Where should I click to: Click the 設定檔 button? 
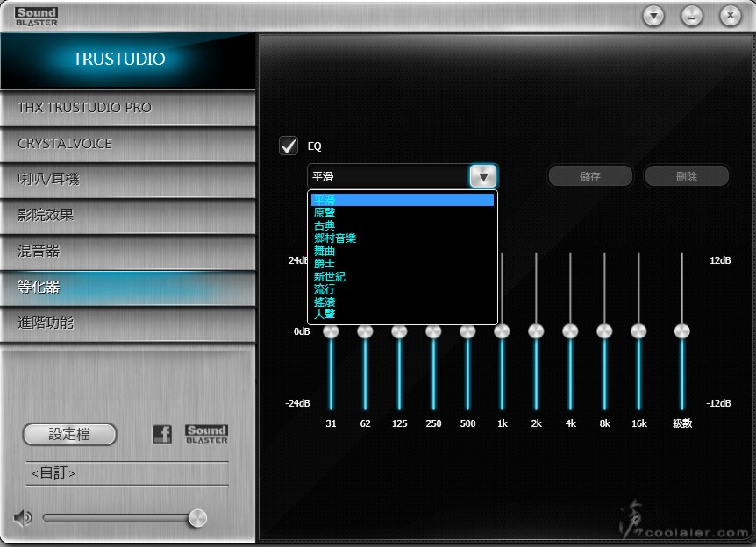pyautogui.click(x=69, y=434)
